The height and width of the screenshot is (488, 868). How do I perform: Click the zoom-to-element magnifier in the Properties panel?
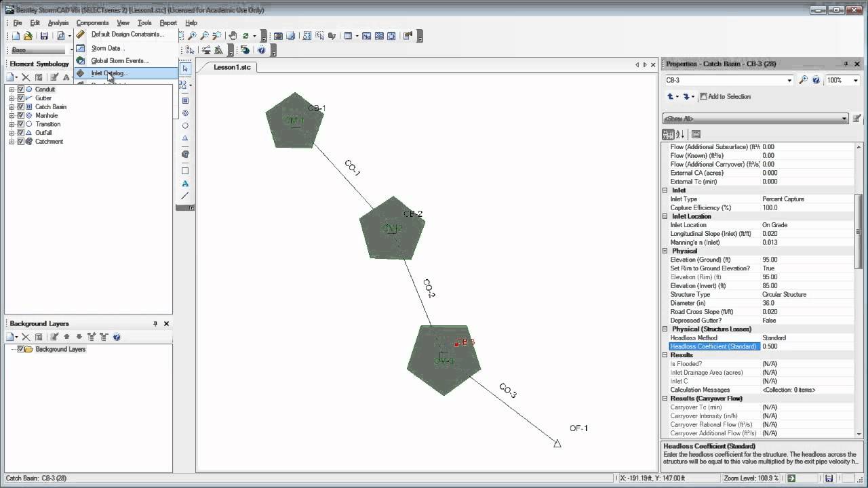click(x=804, y=80)
